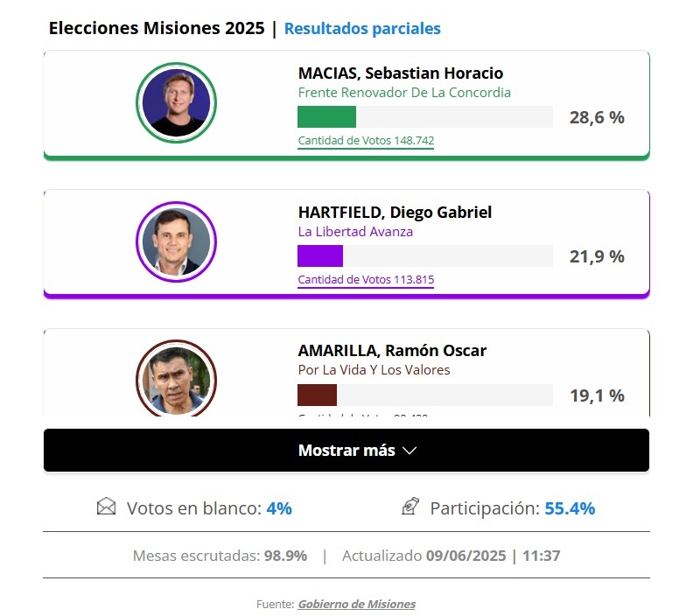Click the Frente Renovador De La Concordia label
This screenshot has width=693, height=616.
click(x=403, y=93)
